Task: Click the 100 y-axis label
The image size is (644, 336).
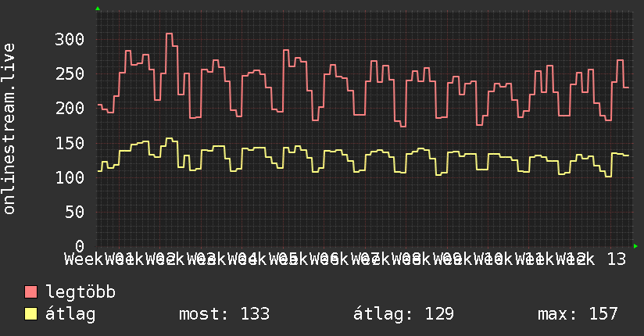Action: 70,177
